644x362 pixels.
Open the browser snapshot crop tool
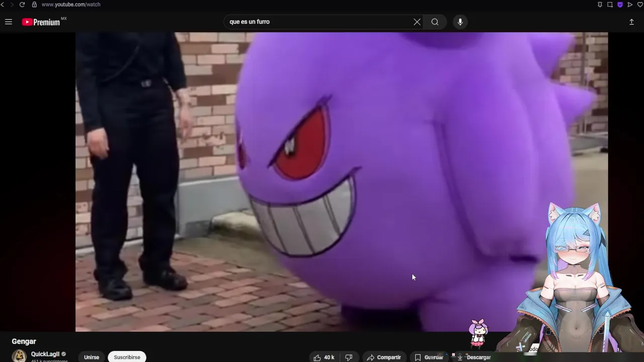point(610,5)
